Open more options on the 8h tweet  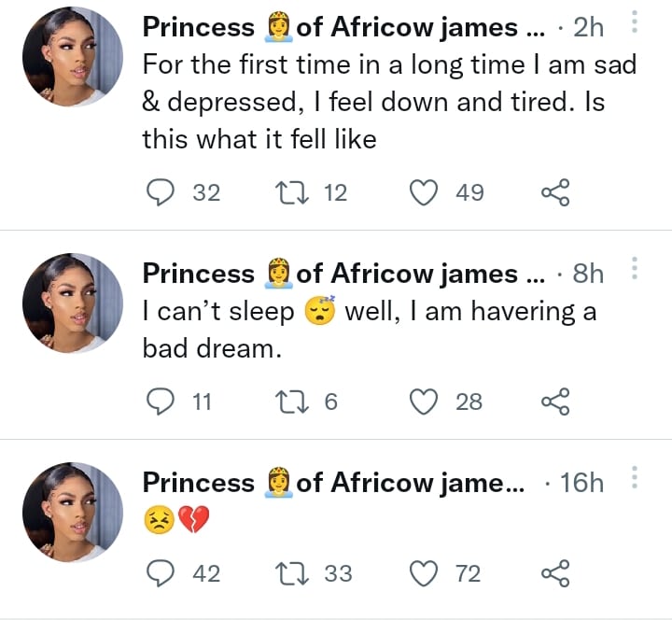(635, 270)
